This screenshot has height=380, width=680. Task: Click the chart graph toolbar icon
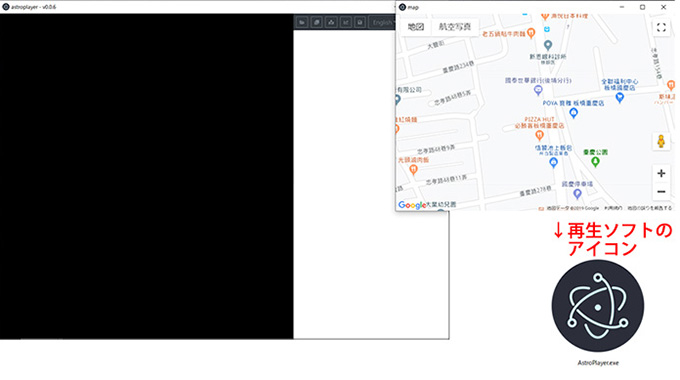pyautogui.click(x=346, y=22)
